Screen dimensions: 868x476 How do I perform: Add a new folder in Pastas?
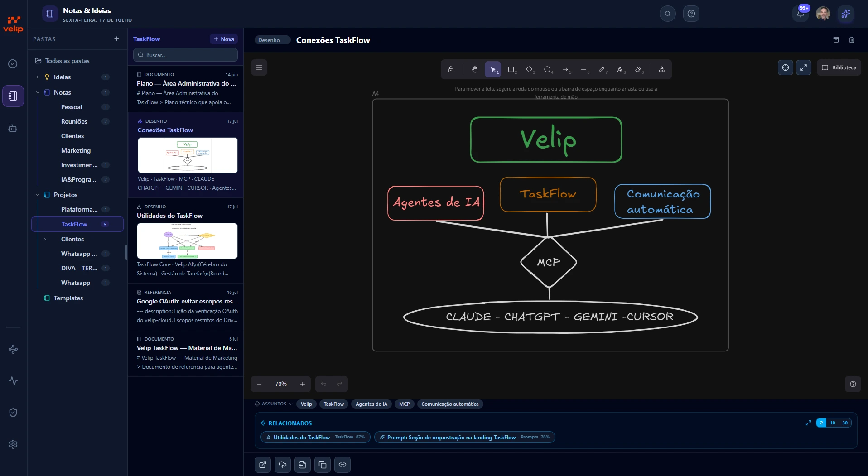(x=116, y=39)
